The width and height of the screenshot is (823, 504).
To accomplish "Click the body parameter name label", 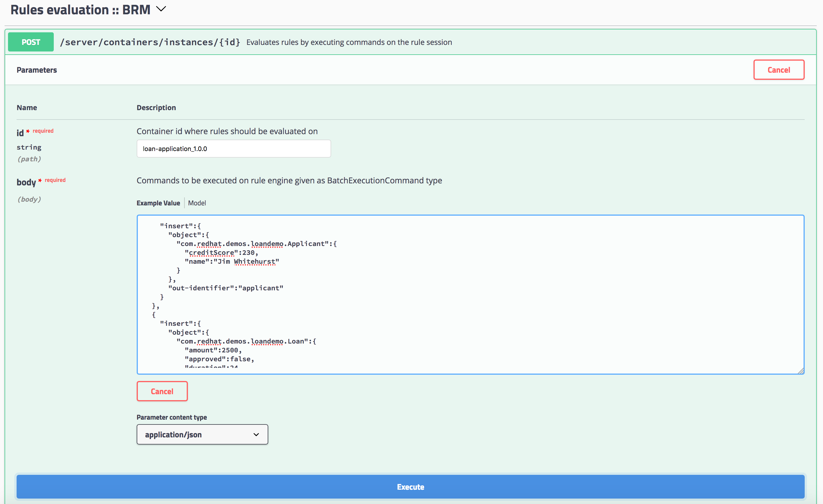I will click(26, 182).
